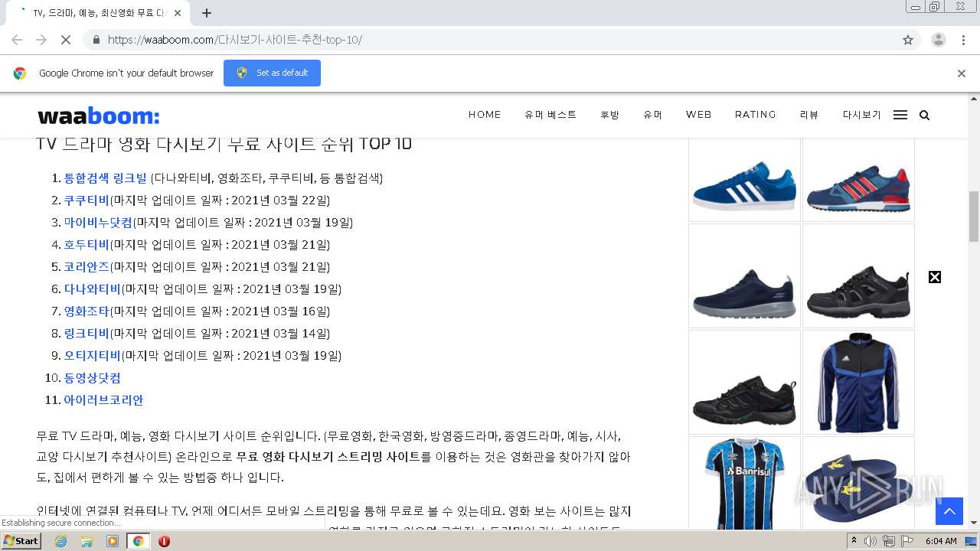Stop loading the page
980x551 pixels.
66,40
